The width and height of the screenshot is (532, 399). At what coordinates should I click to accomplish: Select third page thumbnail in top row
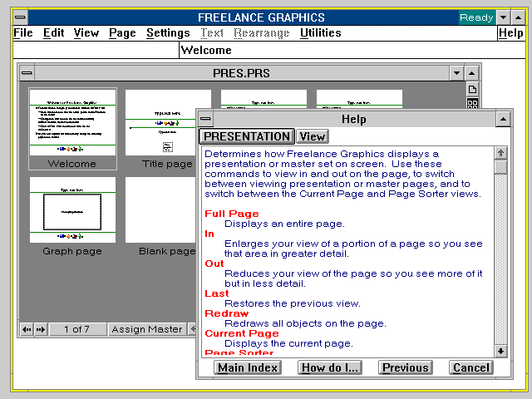tap(264, 99)
